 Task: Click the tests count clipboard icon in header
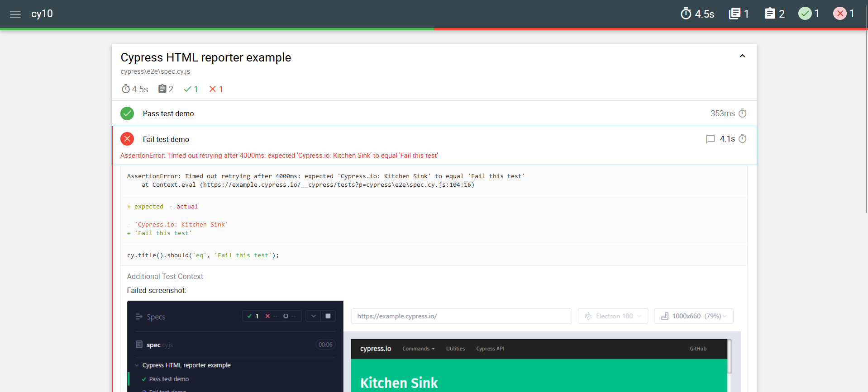(770, 14)
